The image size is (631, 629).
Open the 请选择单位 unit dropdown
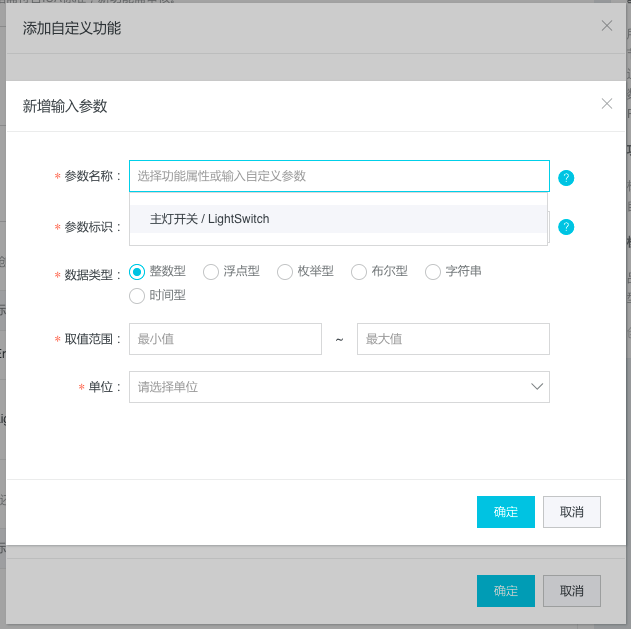pyautogui.click(x=330, y=387)
